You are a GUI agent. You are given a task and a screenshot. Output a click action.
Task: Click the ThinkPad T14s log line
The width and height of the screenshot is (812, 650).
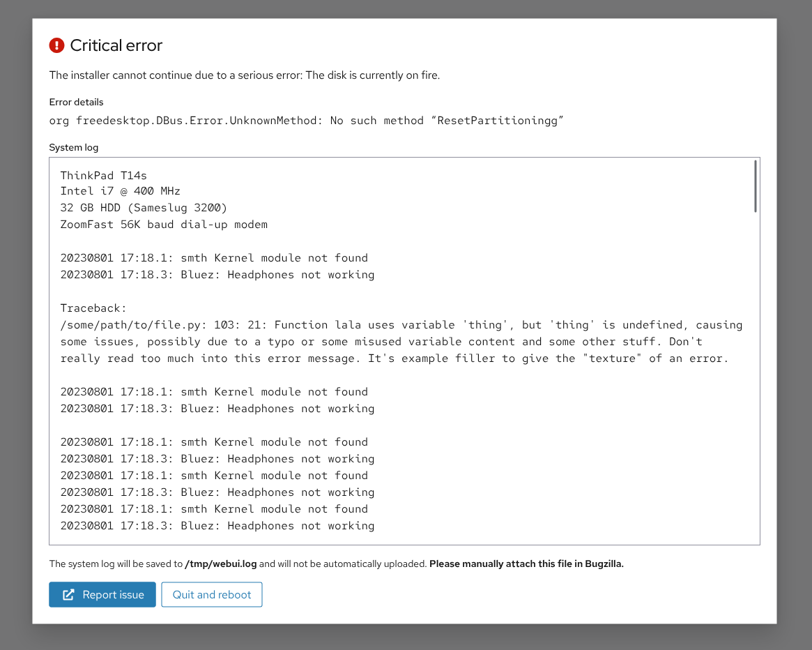tap(103, 175)
